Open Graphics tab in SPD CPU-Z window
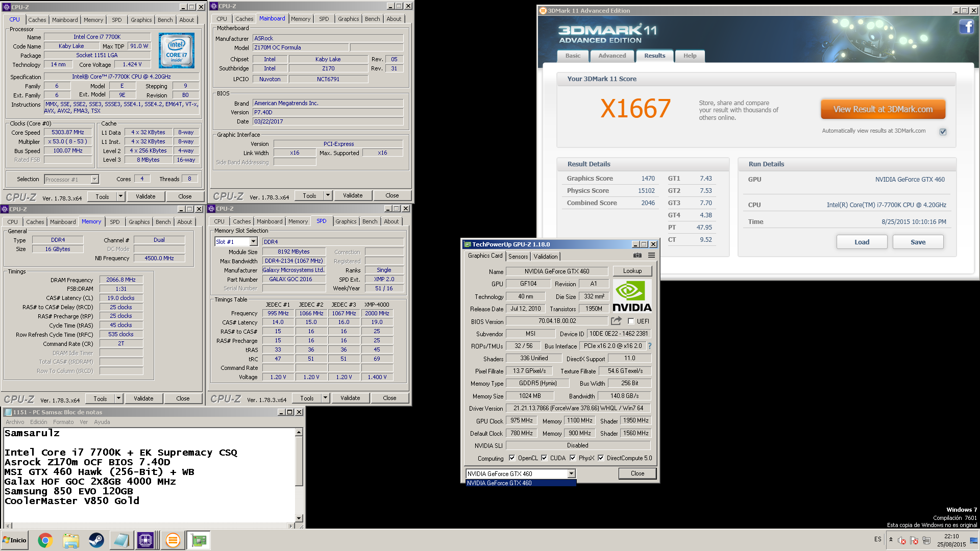Viewport: 980px width, 551px height. 346,221
